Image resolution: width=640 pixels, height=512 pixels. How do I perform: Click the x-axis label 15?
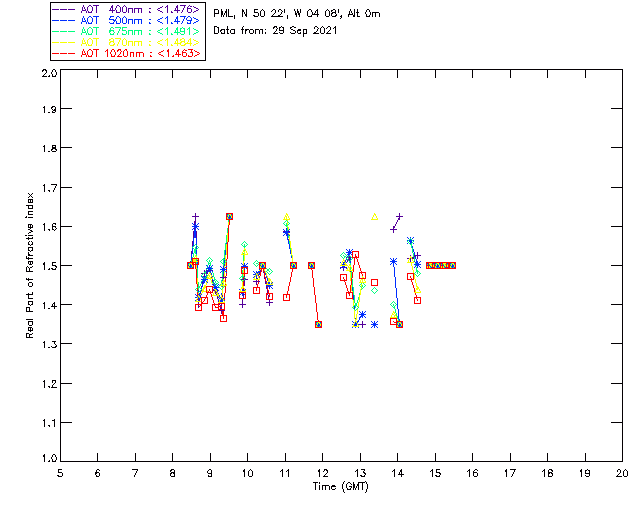435,473
